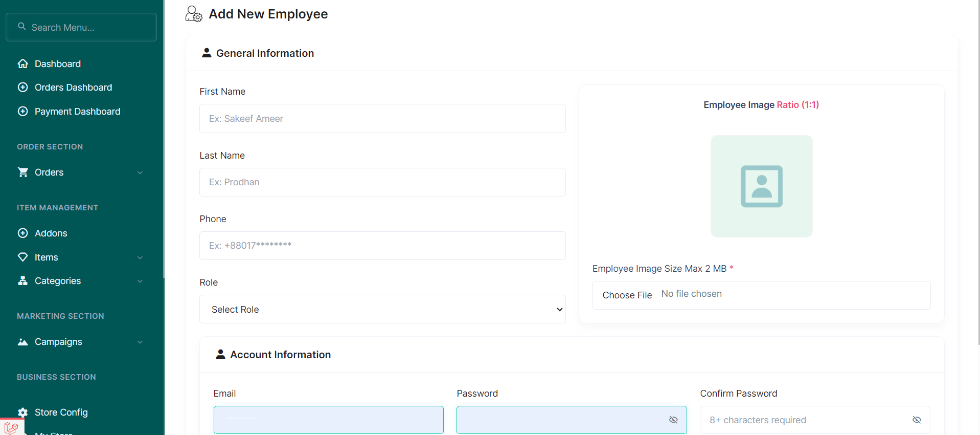Click the Categories hierarchy icon

pyautogui.click(x=22, y=281)
